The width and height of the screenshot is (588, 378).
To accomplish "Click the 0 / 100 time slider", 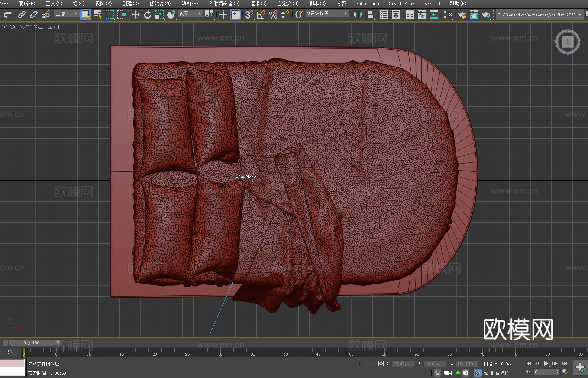I will pyautogui.click(x=32, y=343).
